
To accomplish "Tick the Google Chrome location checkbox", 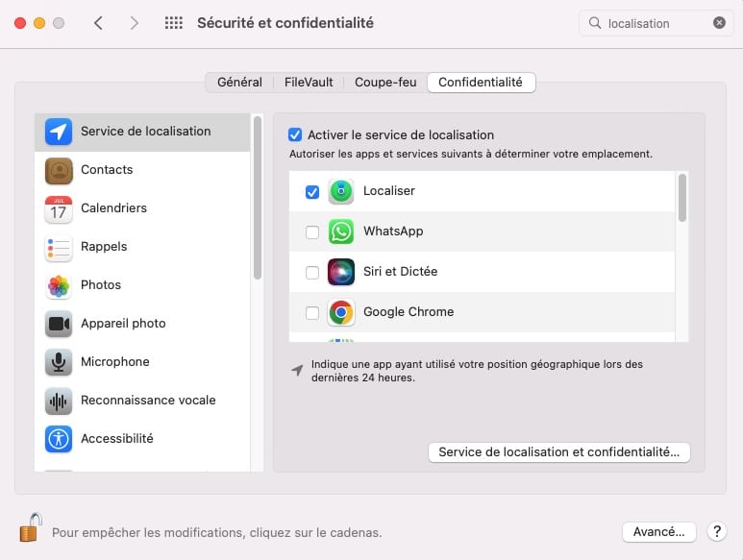I will pos(312,312).
